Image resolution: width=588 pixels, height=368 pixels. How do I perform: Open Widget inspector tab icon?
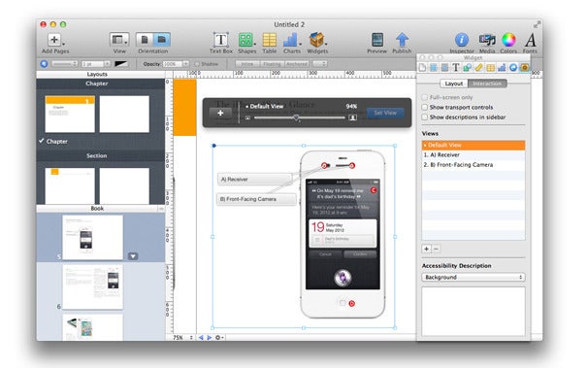(524, 68)
